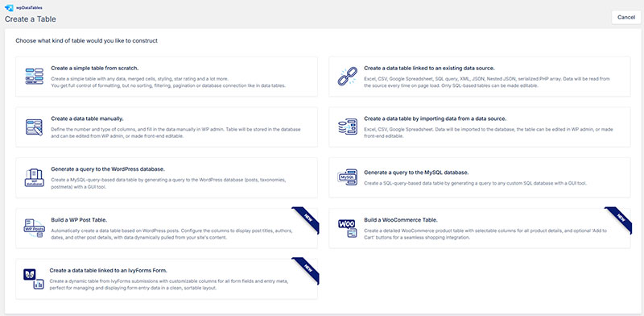Choose 'Create a data table manually' heading
The height and width of the screenshot is (316, 644).
[x=87, y=118]
